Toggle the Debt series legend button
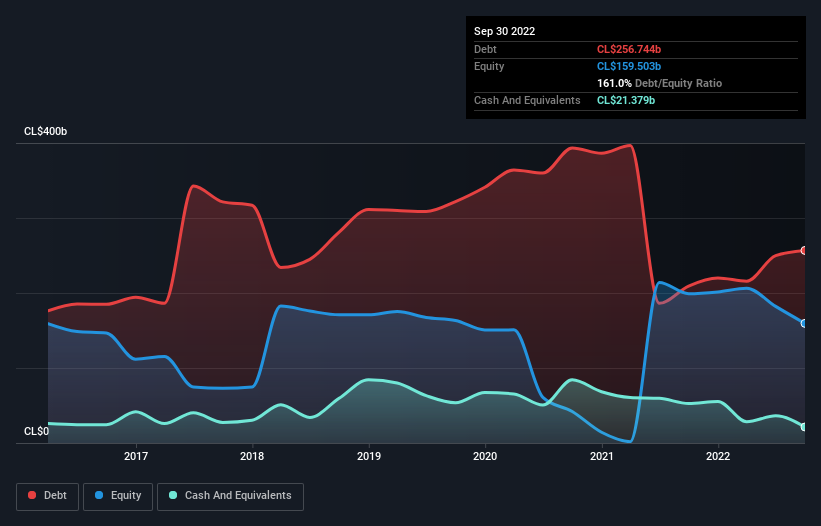The height and width of the screenshot is (526, 821). [x=48, y=496]
